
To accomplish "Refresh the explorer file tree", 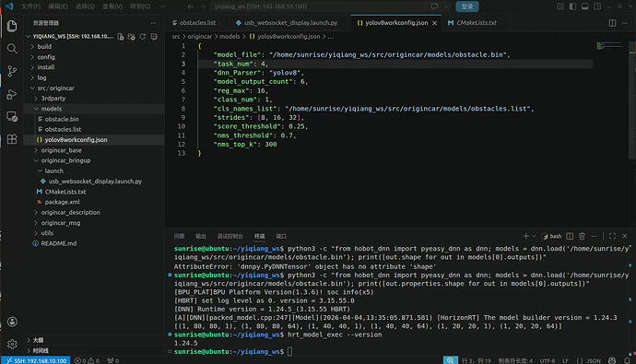I will pos(142,37).
